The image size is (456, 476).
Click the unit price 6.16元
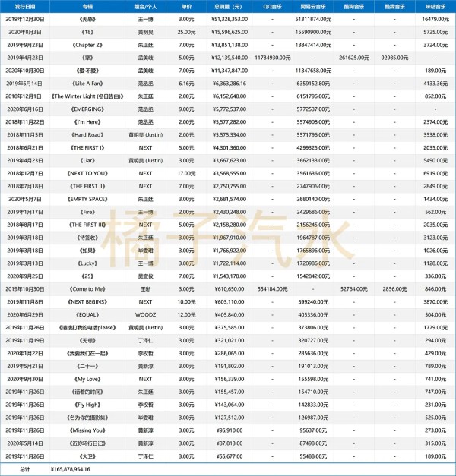(x=186, y=84)
